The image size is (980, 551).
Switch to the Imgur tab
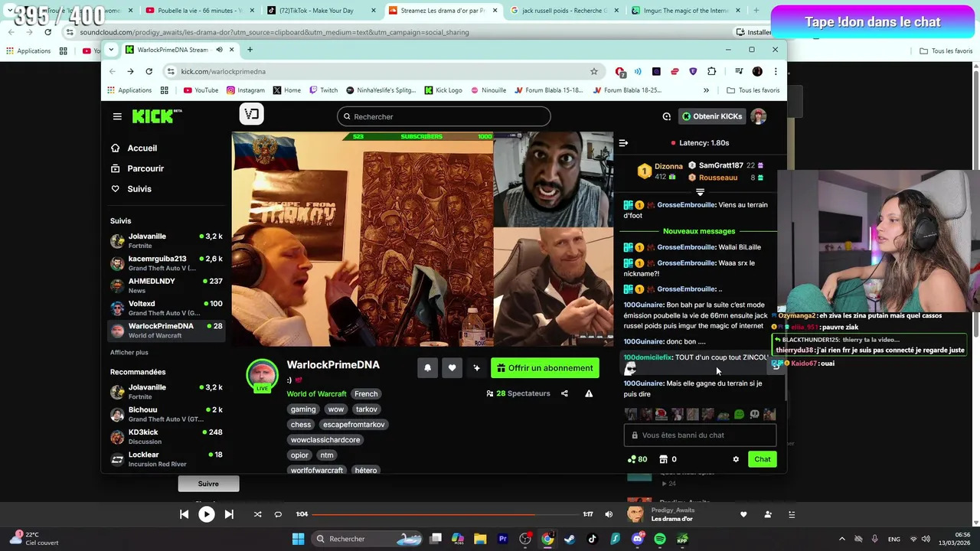[685, 11]
